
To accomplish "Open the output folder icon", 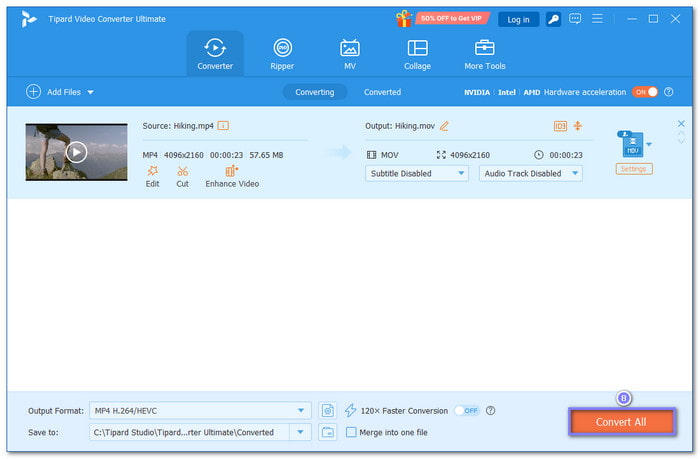I will pos(327,432).
